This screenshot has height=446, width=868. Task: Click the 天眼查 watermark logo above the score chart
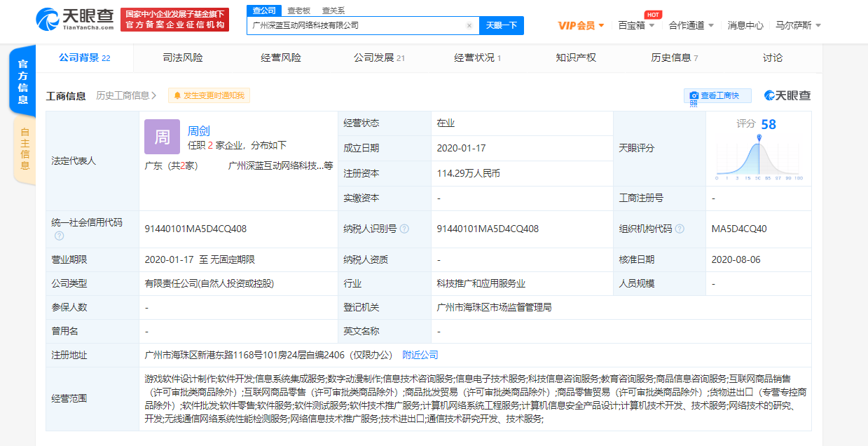coord(786,95)
